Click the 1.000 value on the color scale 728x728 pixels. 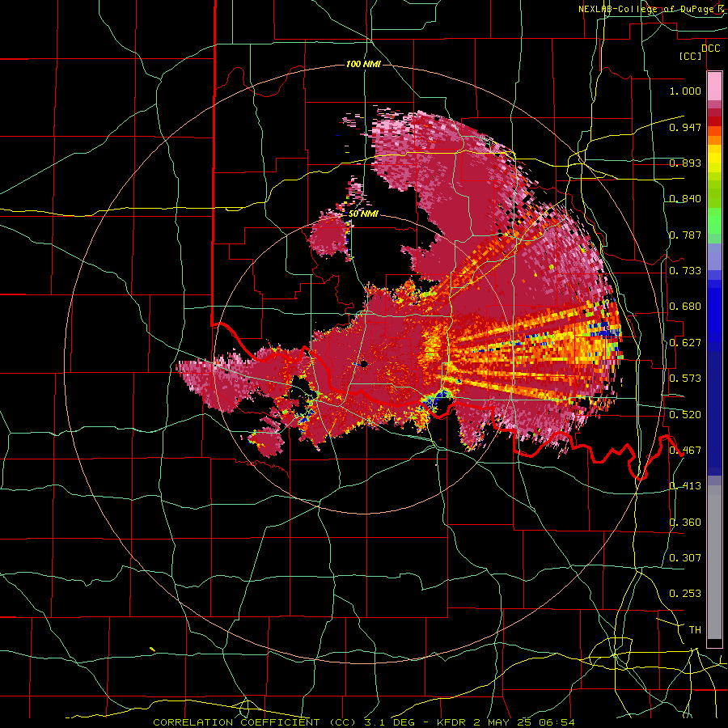tap(685, 91)
